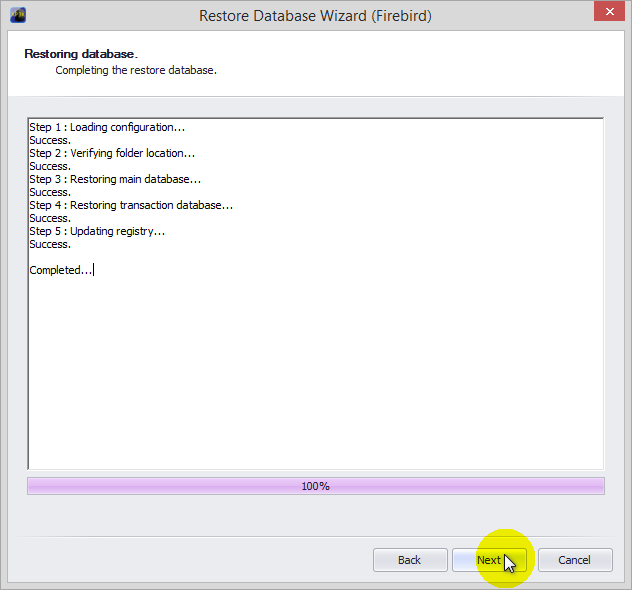Screen dimensions: 632x590
Task: Go back with the Back button
Action: (409, 560)
